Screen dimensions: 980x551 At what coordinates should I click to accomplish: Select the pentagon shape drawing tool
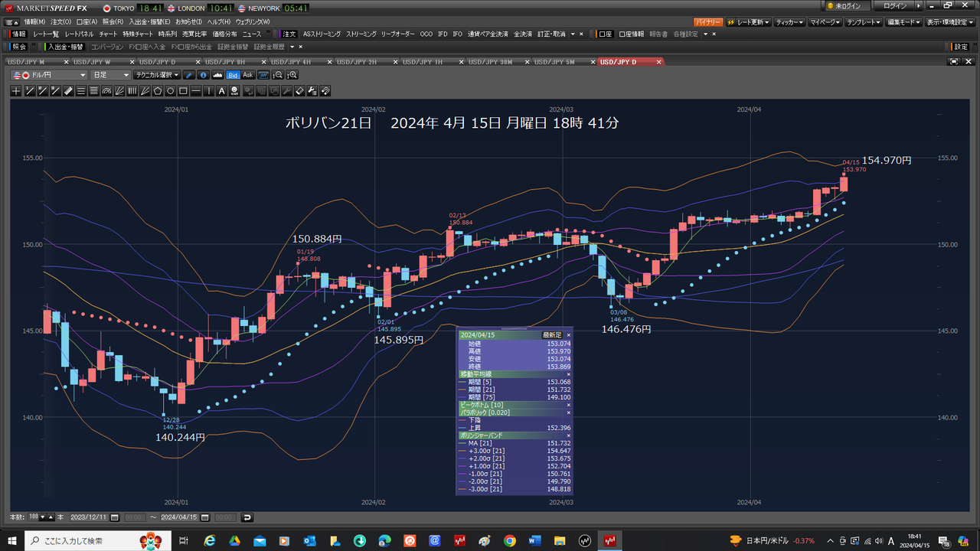[x=157, y=91]
